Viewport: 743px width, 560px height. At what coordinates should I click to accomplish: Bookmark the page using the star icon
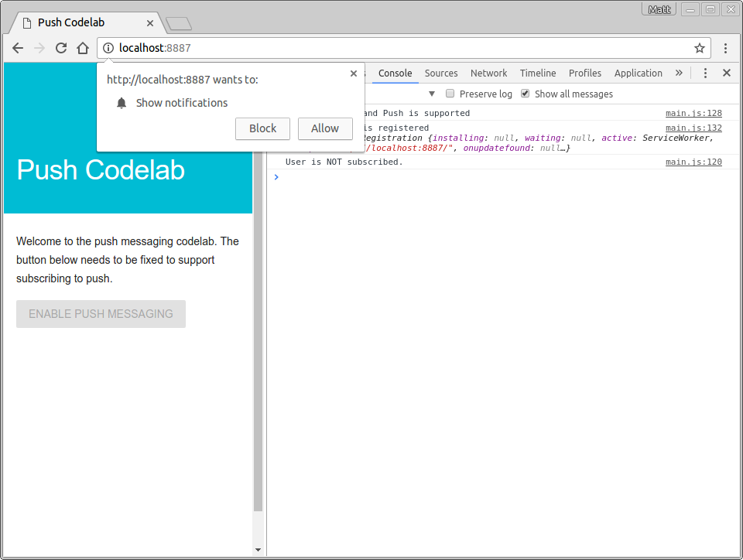click(x=699, y=47)
